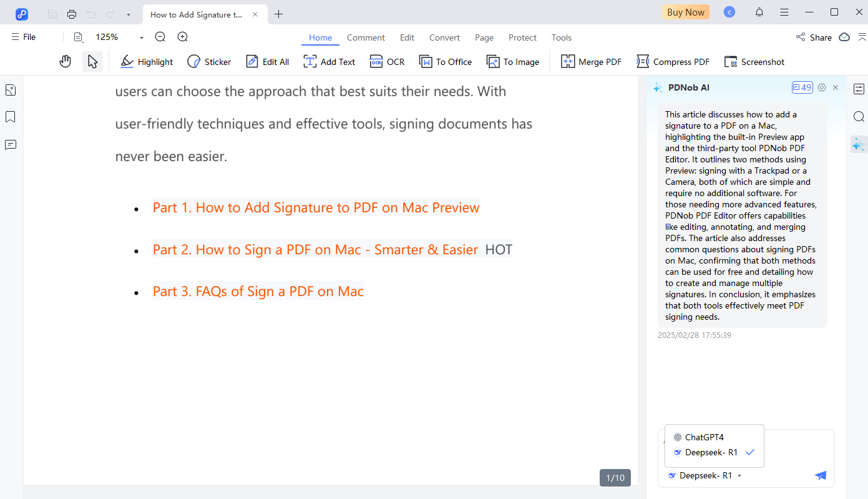Switch to the Page tab
Screen dimensions: 868x499
coord(484,37)
